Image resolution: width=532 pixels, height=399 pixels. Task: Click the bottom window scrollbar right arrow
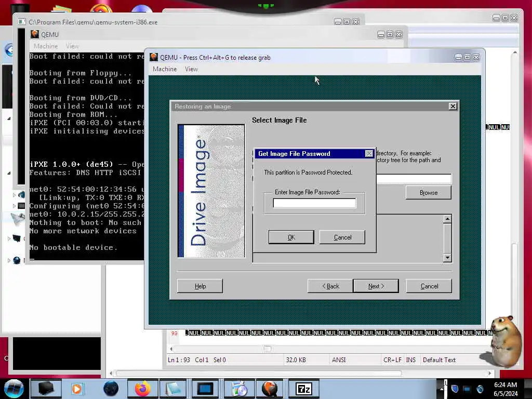(x=489, y=373)
